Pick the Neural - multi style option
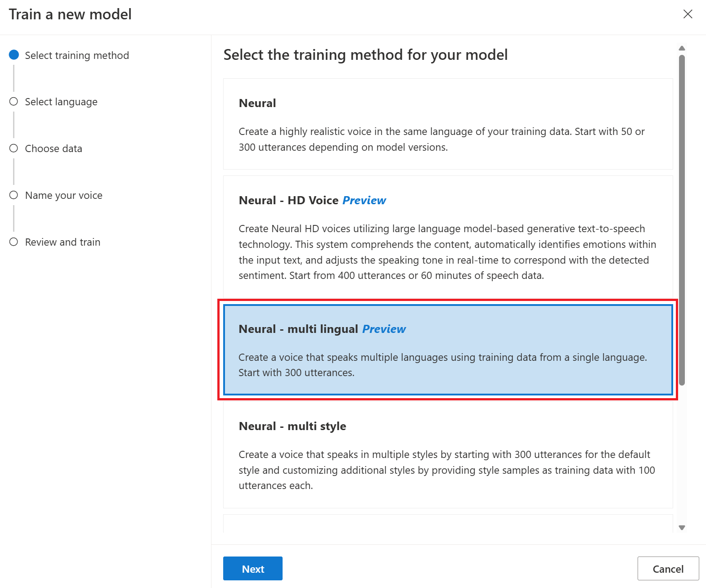The height and width of the screenshot is (588, 706). (x=448, y=455)
